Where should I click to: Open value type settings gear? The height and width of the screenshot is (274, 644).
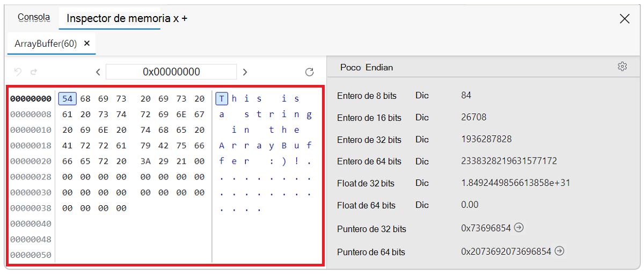pyautogui.click(x=622, y=67)
